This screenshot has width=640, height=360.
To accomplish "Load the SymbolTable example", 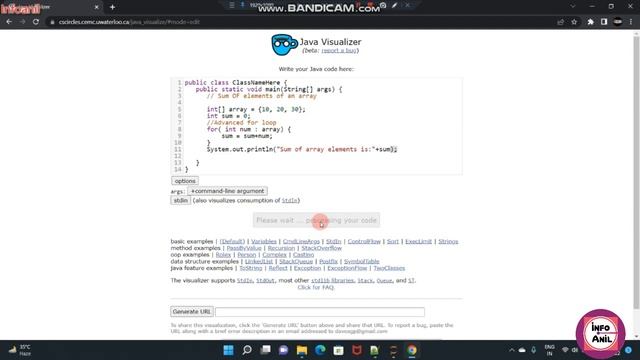I will point(362,262).
